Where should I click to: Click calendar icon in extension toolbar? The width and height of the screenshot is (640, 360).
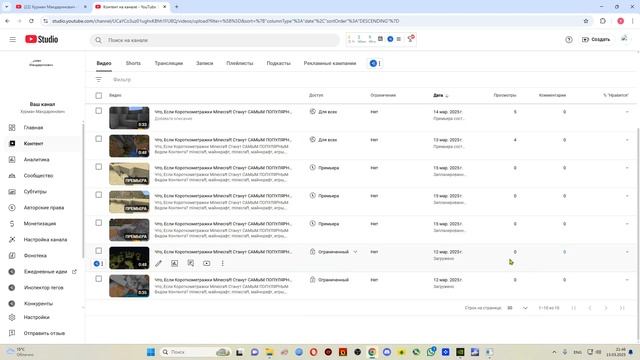[380, 39]
